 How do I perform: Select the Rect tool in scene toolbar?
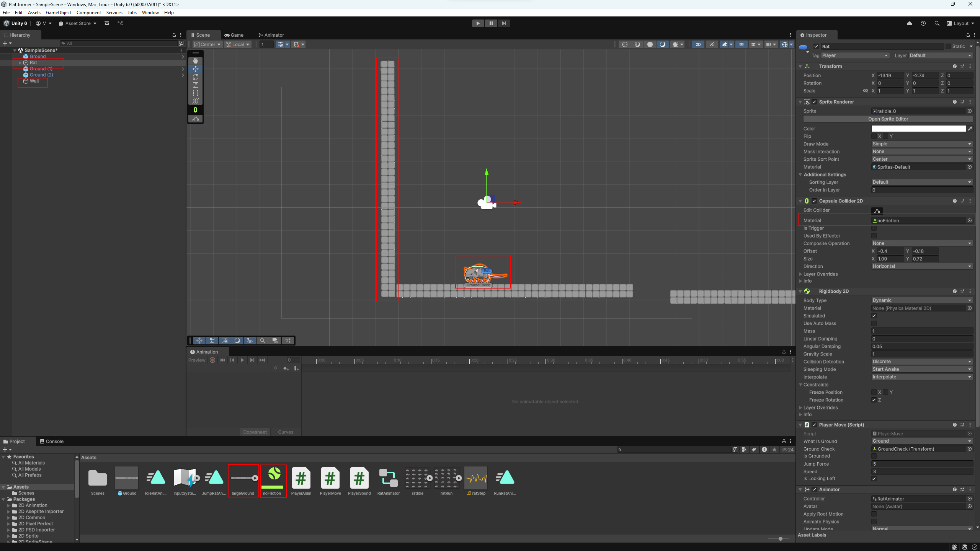tap(196, 93)
